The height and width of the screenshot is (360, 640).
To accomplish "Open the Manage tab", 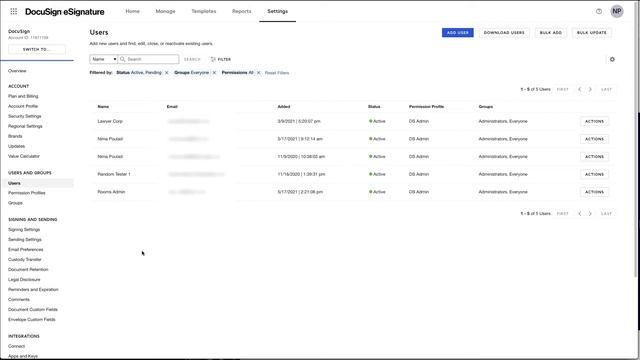I will [x=165, y=11].
